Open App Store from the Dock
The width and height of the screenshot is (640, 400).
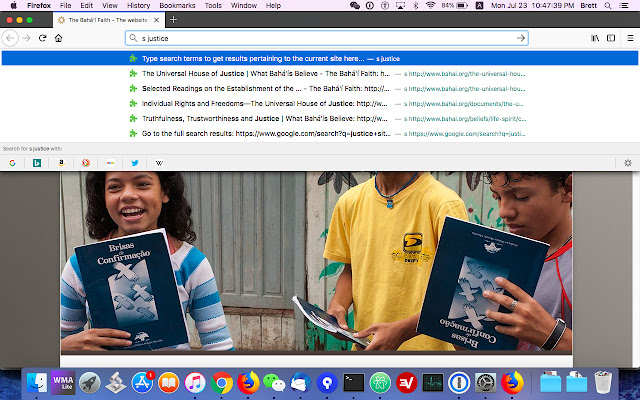pyautogui.click(x=142, y=383)
